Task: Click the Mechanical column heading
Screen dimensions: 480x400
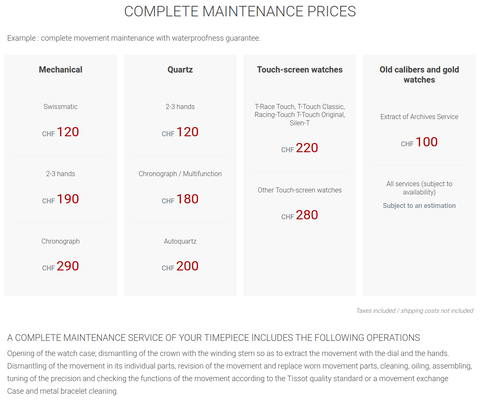Action: pyautogui.click(x=60, y=70)
